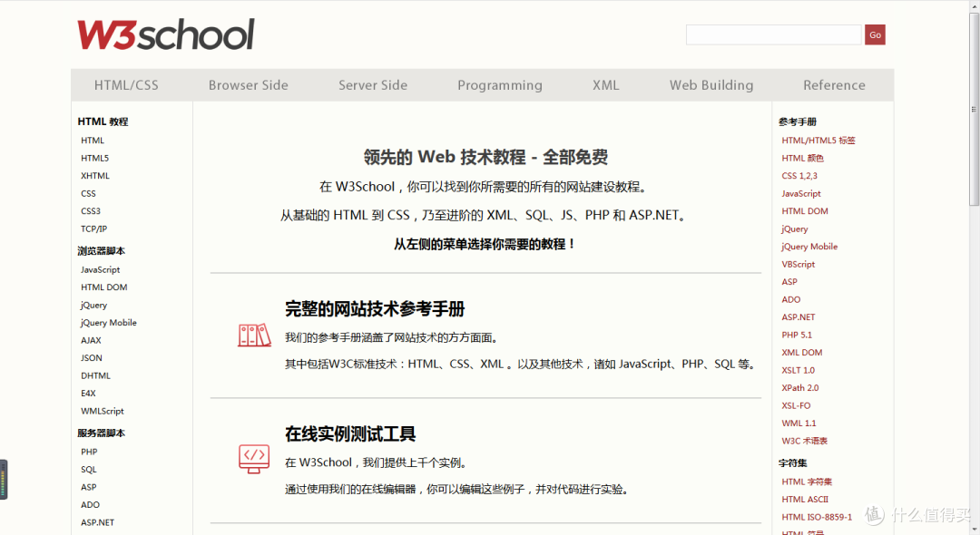Viewport: 980px width, 535px height.
Task: Open the W3C 术语表 link
Action: [x=804, y=441]
